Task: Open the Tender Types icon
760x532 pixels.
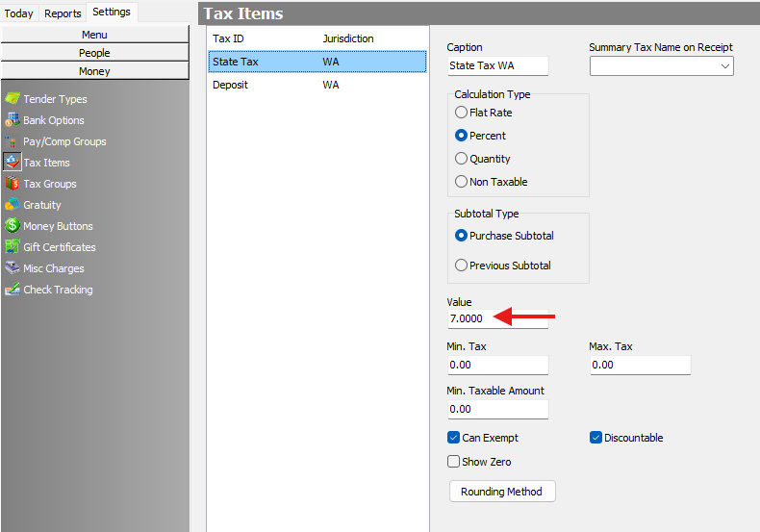Action: click(13, 99)
